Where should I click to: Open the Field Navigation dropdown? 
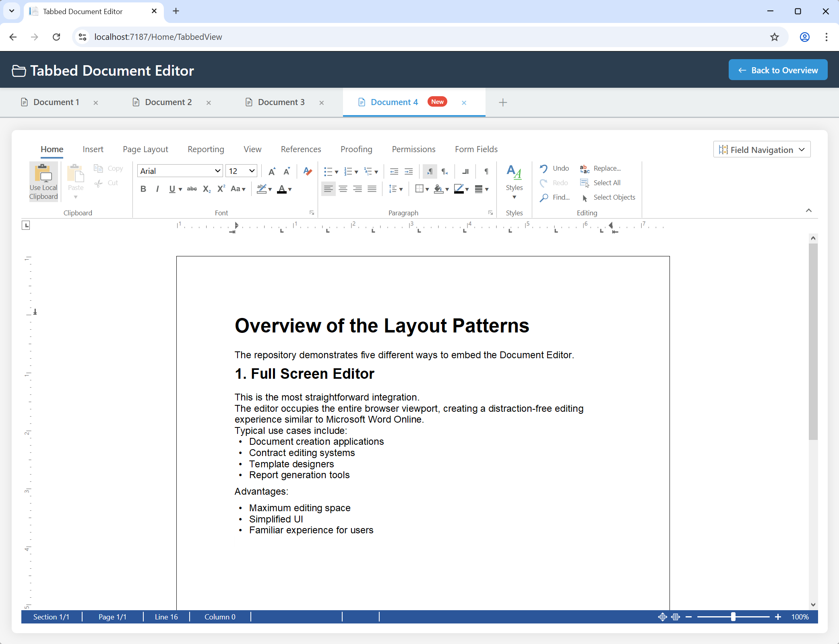click(761, 149)
